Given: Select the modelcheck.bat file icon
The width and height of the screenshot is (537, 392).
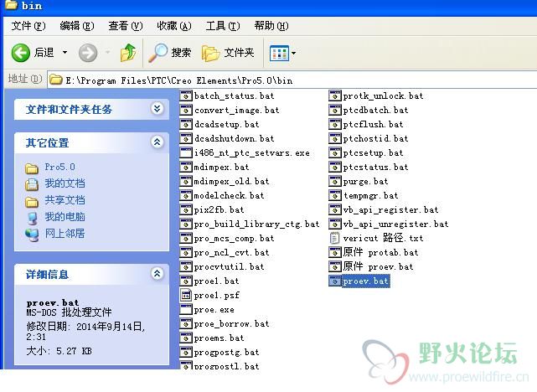Looking at the screenshot, I should click(186, 195).
